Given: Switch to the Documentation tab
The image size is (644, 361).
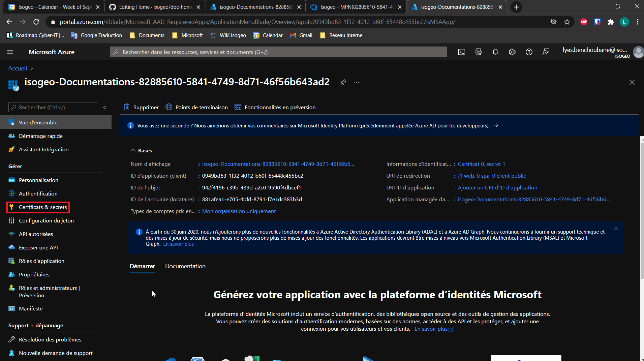Looking at the screenshot, I should point(185,266).
